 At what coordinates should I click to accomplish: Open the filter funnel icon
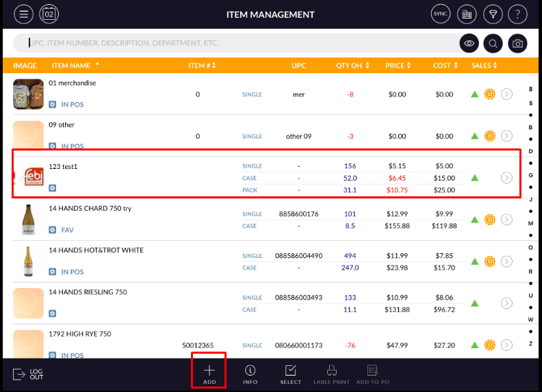point(492,14)
